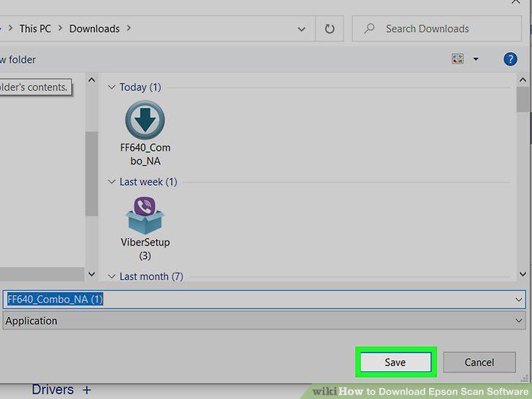
Task: Open the file name dropdown arrow
Action: pyautogui.click(x=519, y=300)
